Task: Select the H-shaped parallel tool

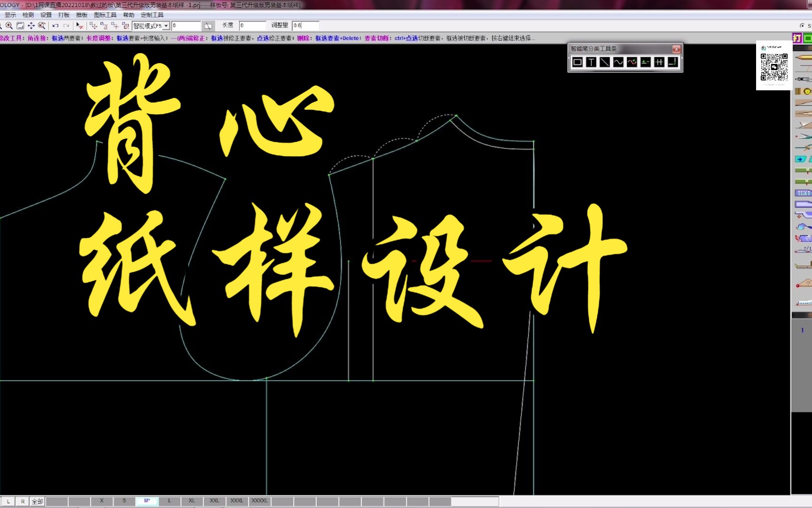Action: click(659, 62)
